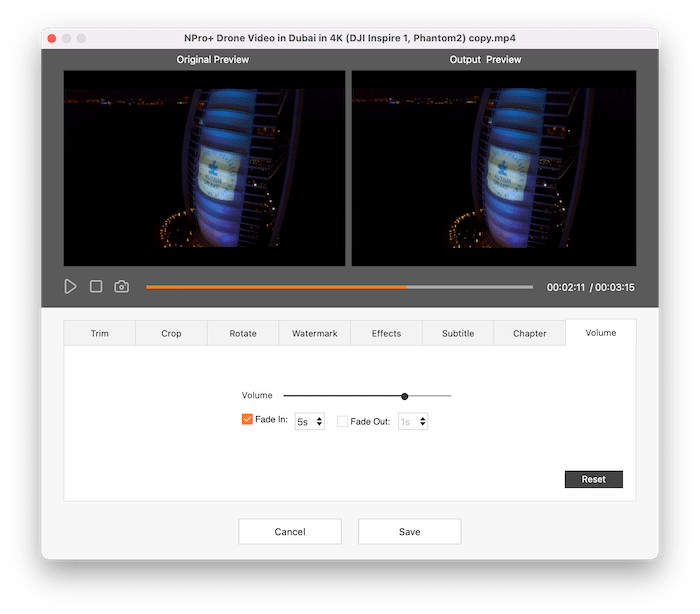Open the Effects tab
The height and width of the screenshot is (614, 700).
pyautogui.click(x=386, y=333)
